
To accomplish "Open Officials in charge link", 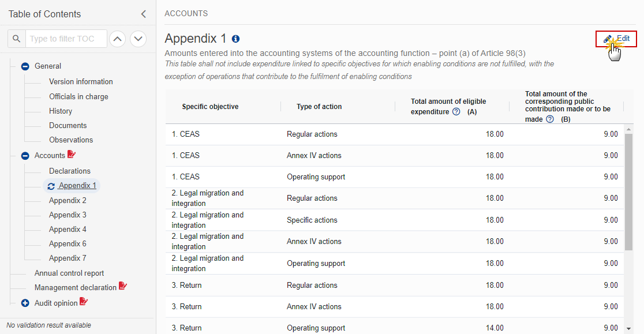I will 79,96.
